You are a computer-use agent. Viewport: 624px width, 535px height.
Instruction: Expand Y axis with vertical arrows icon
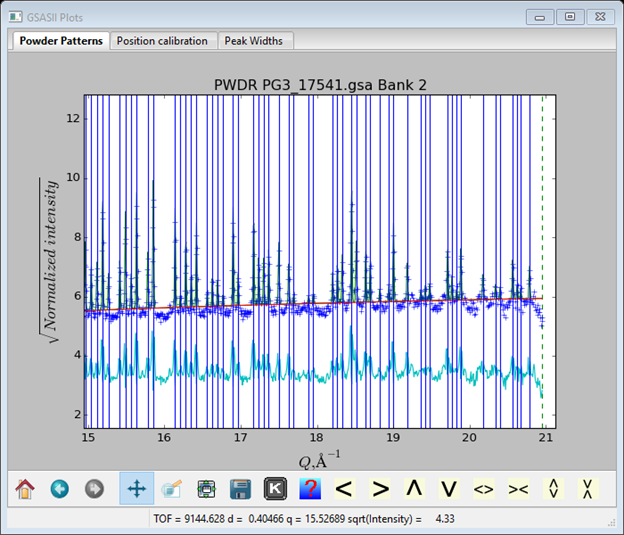[x=552, y=489]
